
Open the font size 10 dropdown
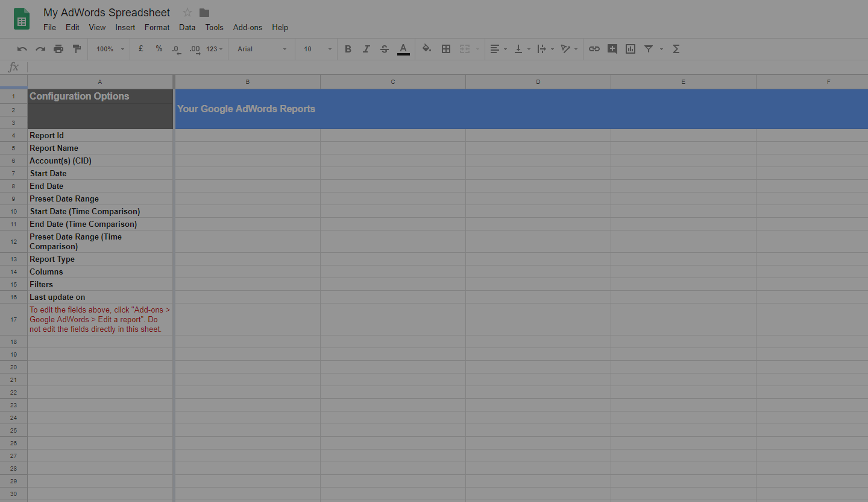(x=318, y=49)
